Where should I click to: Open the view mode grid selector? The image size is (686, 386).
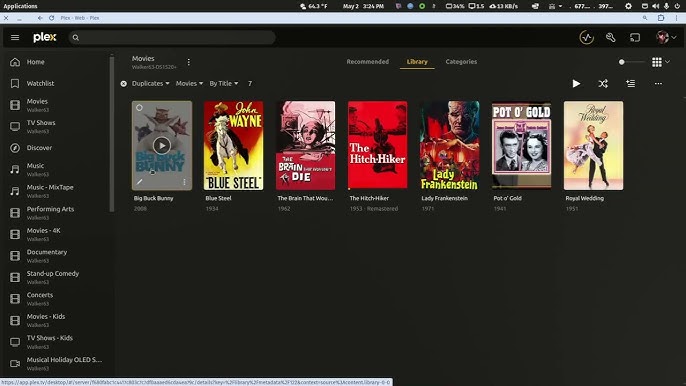point(661,62)
